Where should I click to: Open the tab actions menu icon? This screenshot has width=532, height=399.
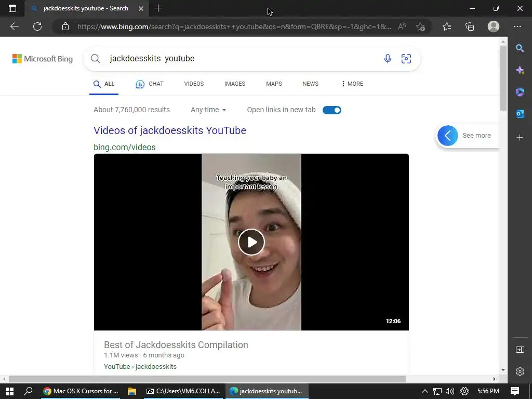12,8
